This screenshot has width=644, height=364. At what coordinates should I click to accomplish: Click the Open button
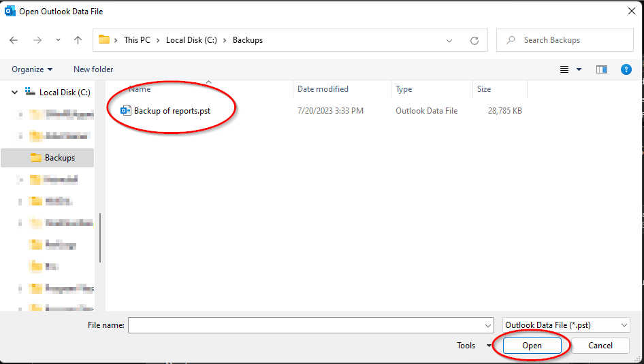tap(532, 346)
